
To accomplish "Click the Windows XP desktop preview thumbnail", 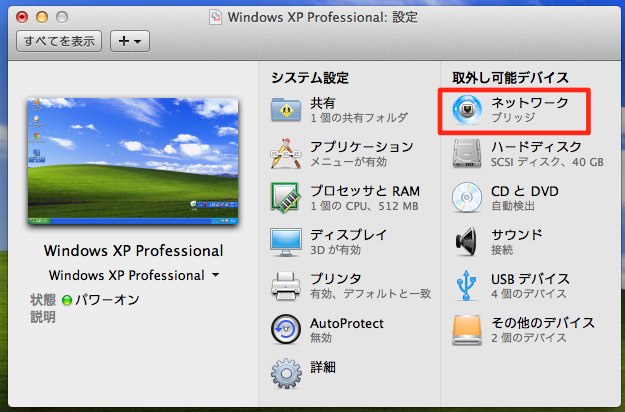I will [x=133, y=161].
